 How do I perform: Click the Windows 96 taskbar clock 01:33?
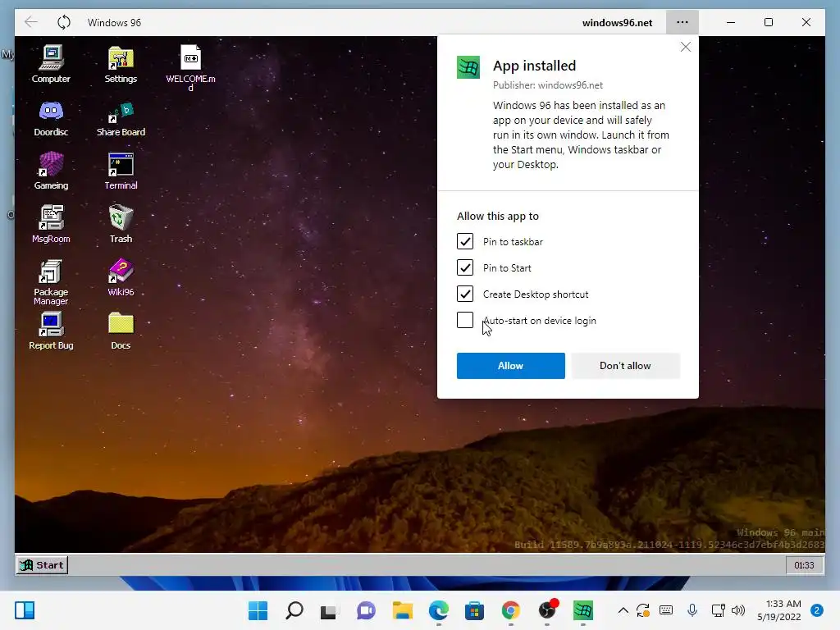(x=804, y=565)
